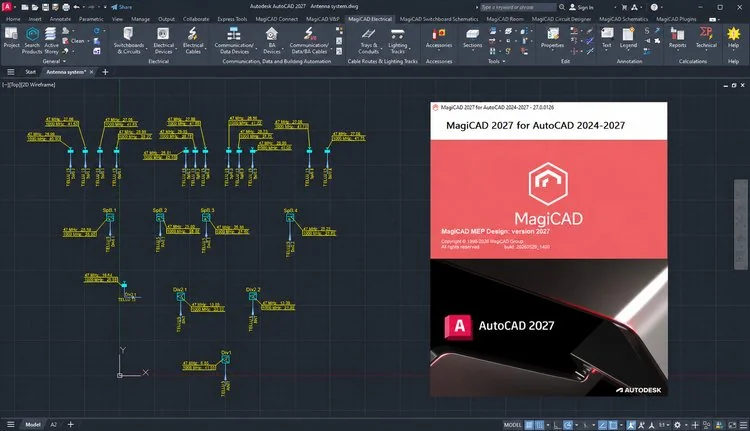Click the navigation bar on the right edge
750x431 pixels.
(740, 224)
